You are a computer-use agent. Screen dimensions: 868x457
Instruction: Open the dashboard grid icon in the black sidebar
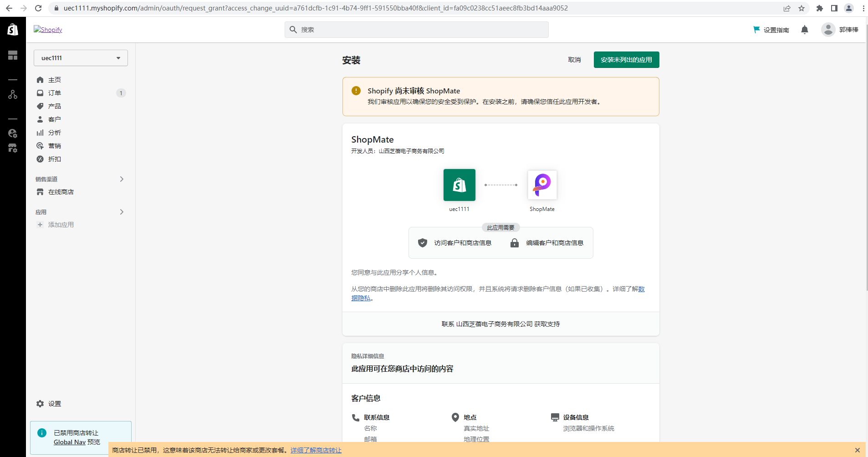coord(13,56)
